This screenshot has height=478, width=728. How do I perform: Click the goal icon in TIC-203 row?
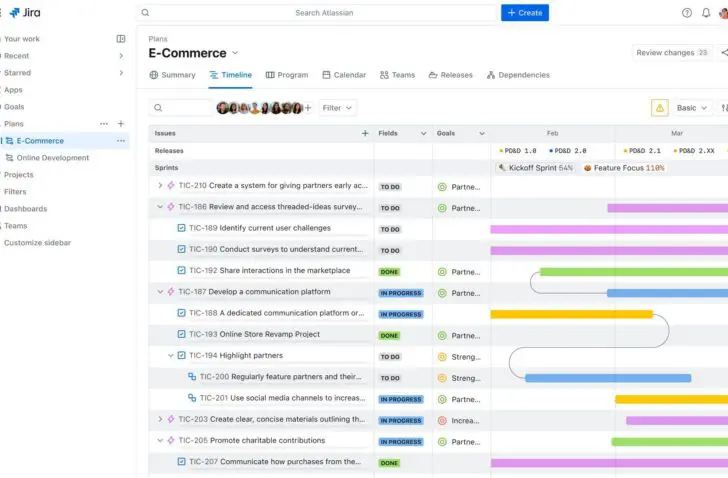(442, 420)
